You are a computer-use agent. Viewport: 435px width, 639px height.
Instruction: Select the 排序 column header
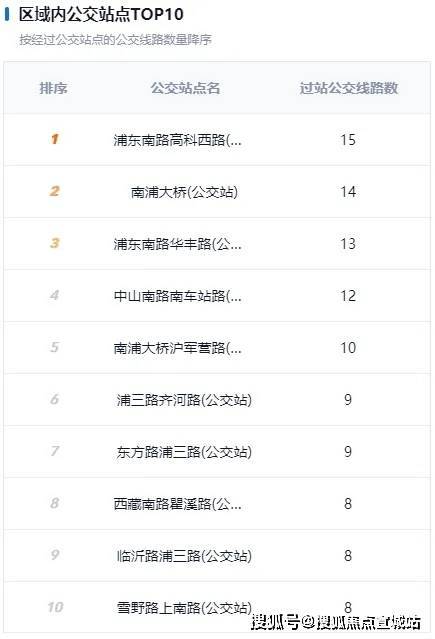(x=53, y=88)
